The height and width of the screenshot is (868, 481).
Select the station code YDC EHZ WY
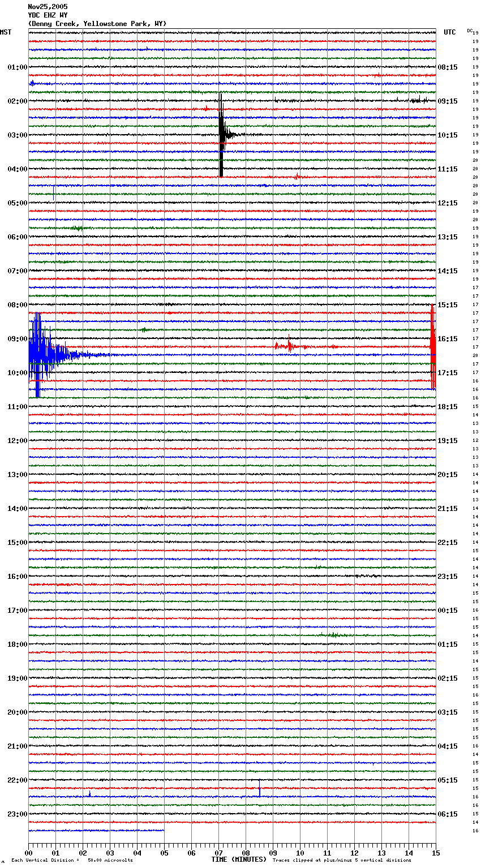pyautogui.click(x=48, y=15)
